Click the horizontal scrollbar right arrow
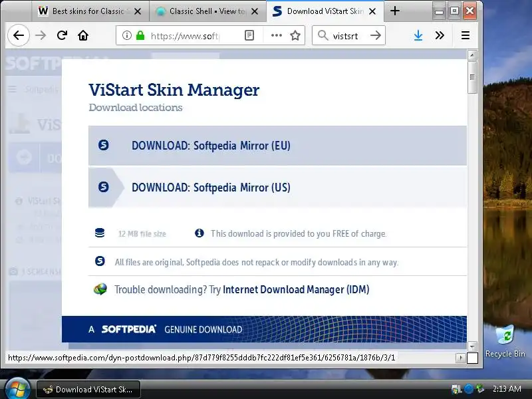This screenshot has height=399, width=532. click(x=460, y=358)
